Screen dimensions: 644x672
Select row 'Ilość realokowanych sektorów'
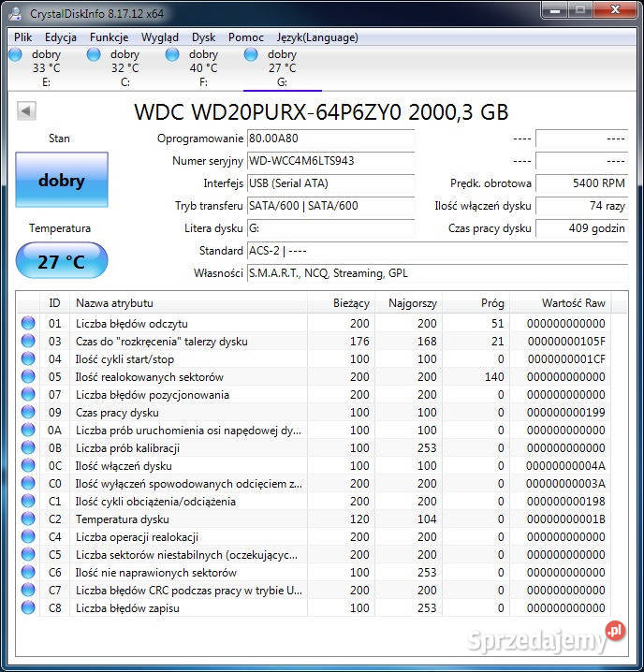[x=314, y=377]
